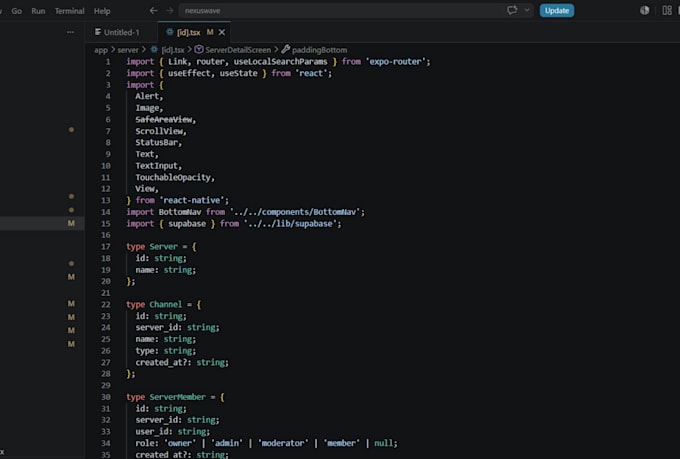The image size is (680, 459).
Task: Click BottomNav import name on line 14
Action: coord(180,212)
